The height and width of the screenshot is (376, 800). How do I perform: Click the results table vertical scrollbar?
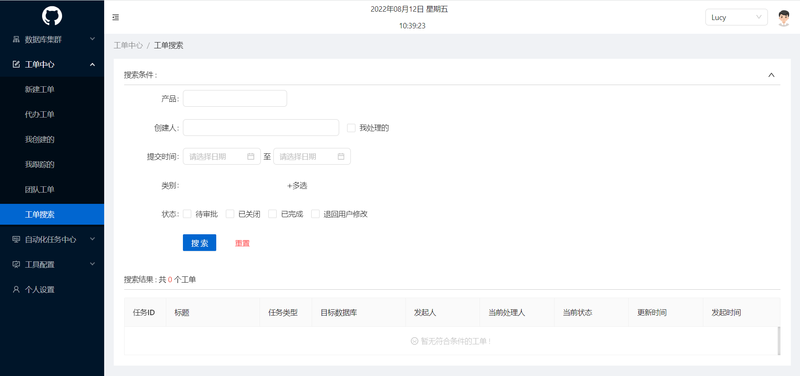coord(779,341)
